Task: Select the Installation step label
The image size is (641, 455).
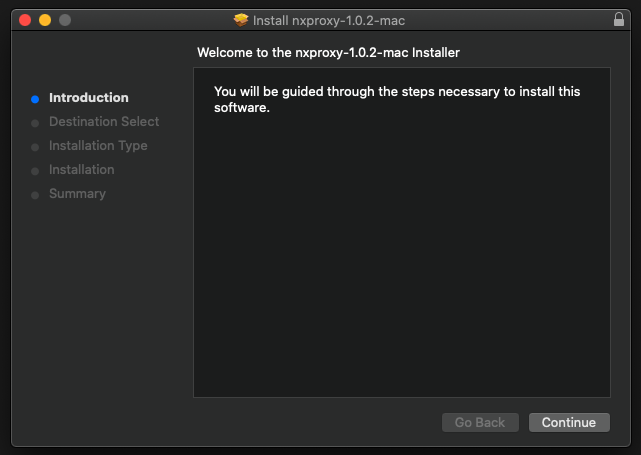Action: 82,170
